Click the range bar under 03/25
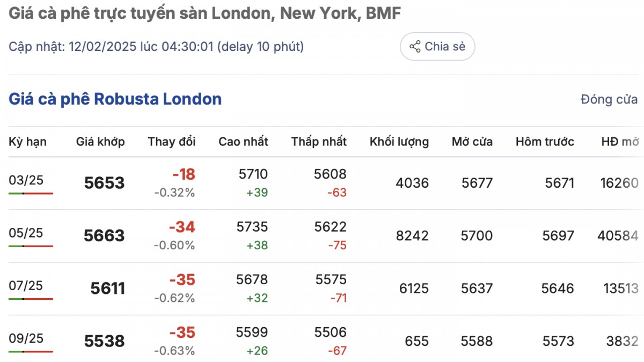 click(x=31, y=193)
